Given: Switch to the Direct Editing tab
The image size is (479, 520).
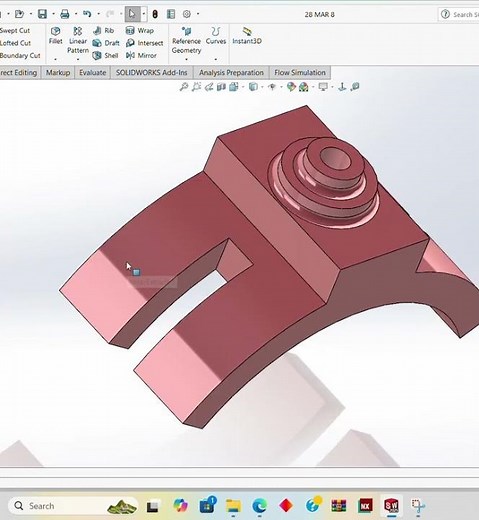Looking at the screenshot, I should (19, 73).
